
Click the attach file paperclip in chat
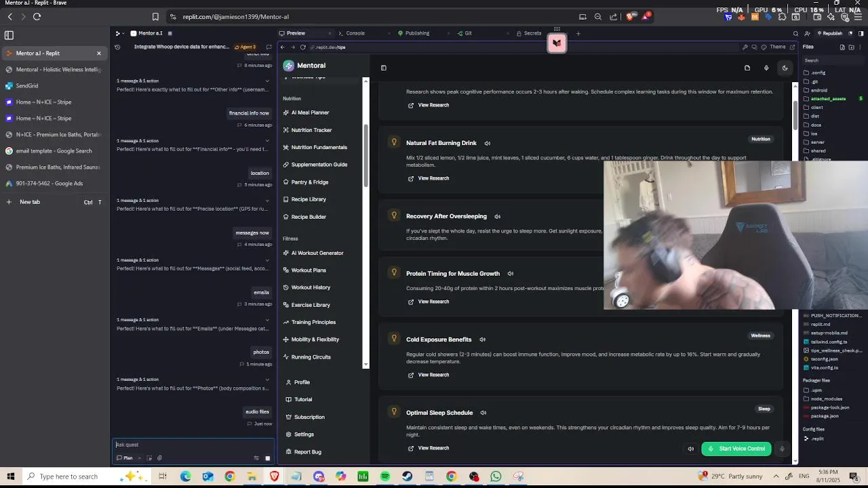point(159,458)
